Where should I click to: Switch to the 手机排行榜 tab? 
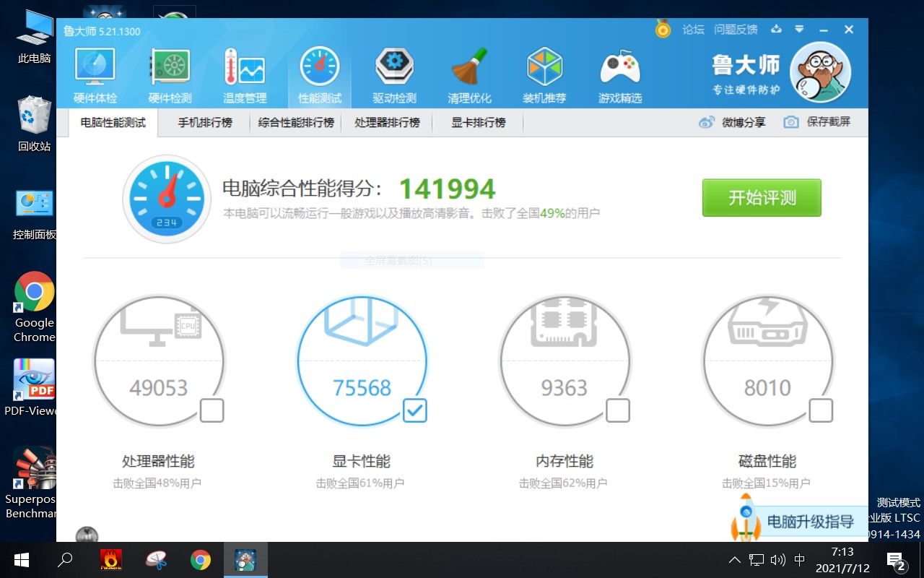pyautogui.click(x=205, y=123)
